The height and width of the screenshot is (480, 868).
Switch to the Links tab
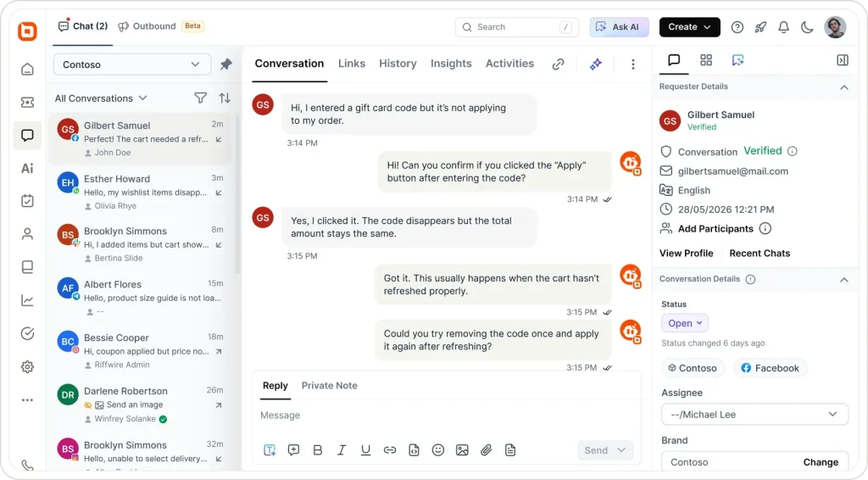(352, 64)
